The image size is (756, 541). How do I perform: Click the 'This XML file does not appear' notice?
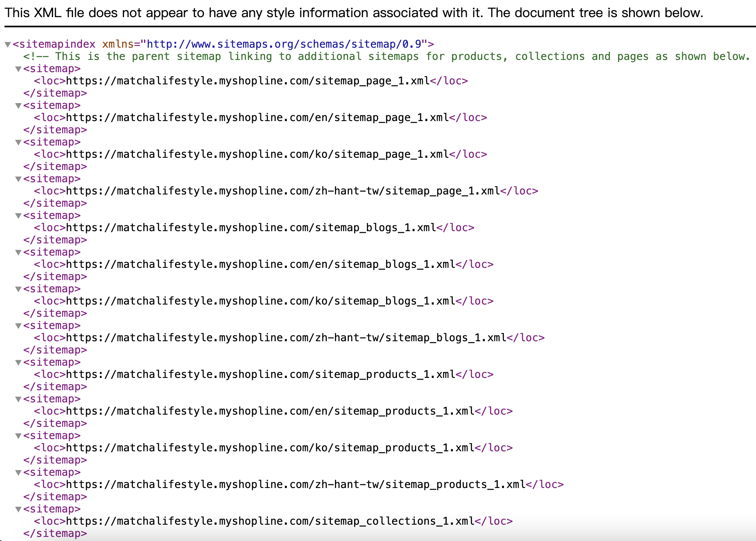[354, 13]
